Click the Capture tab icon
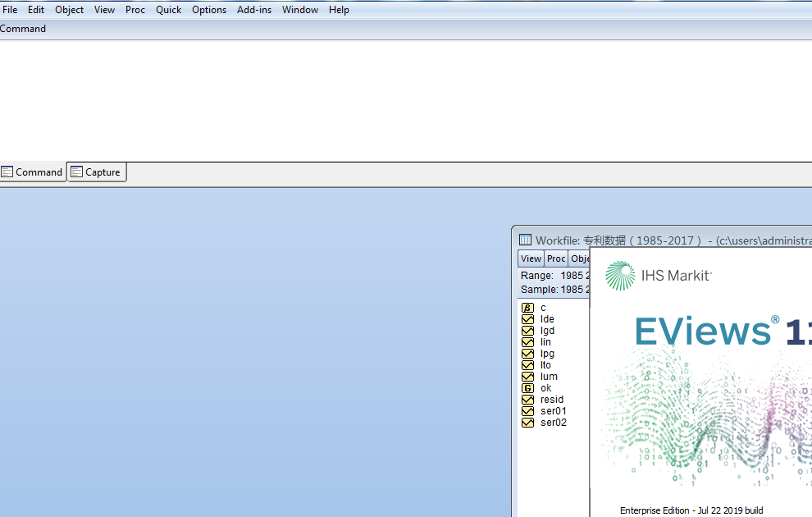Image resolution: width=812 pixels, height=517 pixels. click(76, 172)
